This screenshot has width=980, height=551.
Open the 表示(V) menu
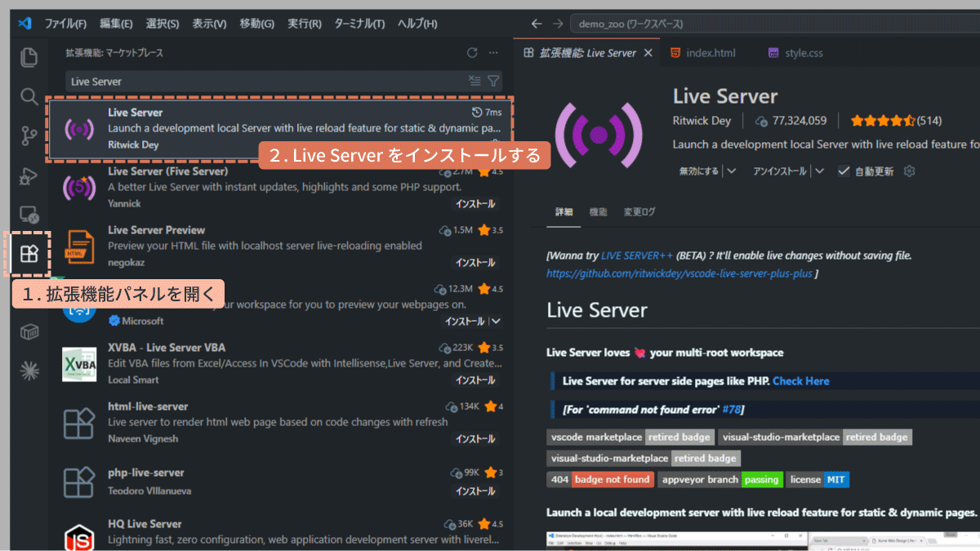point(209,24)
